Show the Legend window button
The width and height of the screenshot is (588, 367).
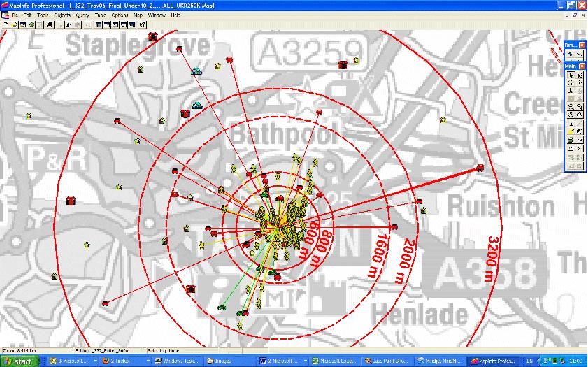tap(571, 148)
